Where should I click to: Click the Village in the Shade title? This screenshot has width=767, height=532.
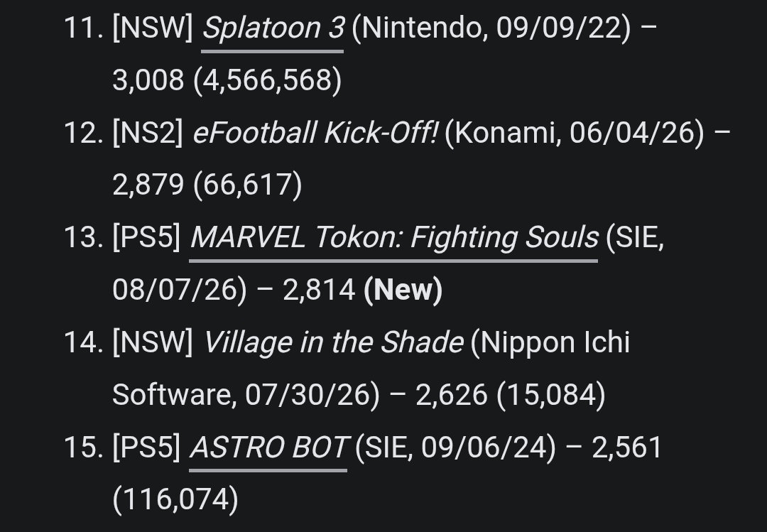pos(333,342)
